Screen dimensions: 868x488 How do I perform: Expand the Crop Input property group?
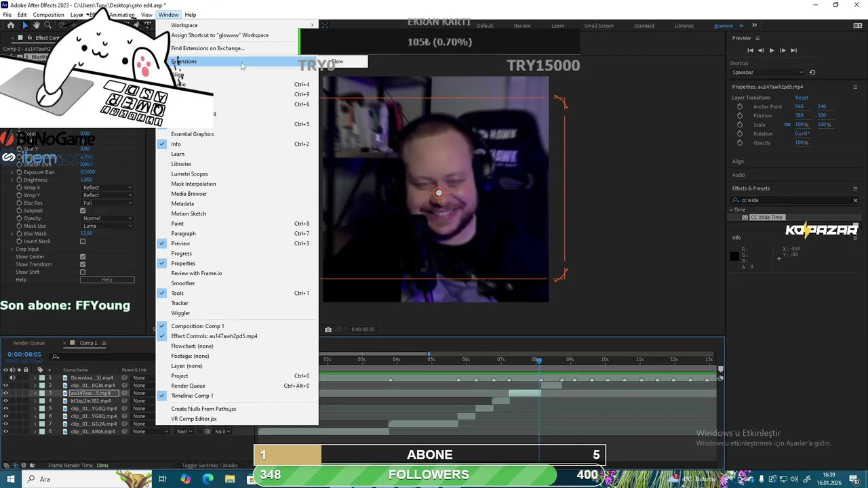(x=12, y=249)
